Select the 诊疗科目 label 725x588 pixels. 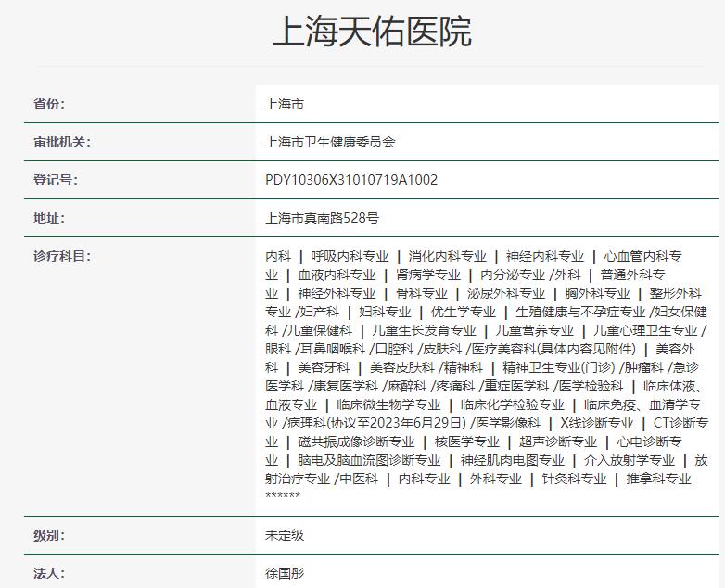click(62, 255)
